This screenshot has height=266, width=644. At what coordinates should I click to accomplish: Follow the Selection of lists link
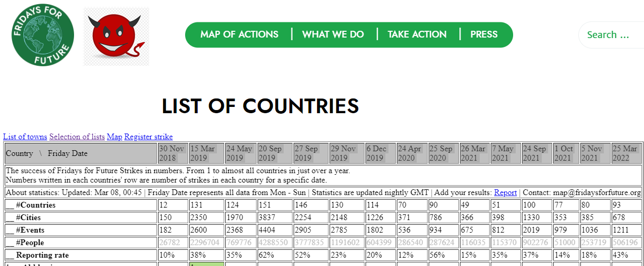77,137
